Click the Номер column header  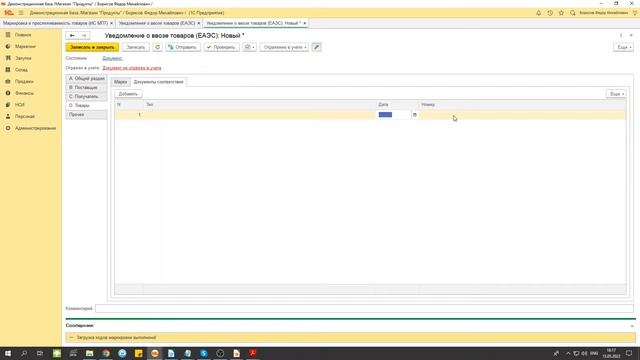coord(522,104)
